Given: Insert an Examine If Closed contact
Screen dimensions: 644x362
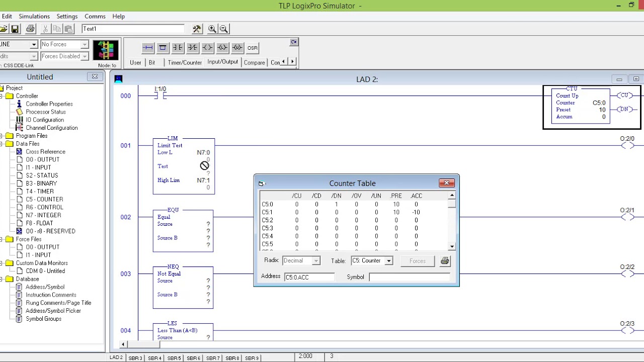Looking at the screenshot, I should [178, 48].
